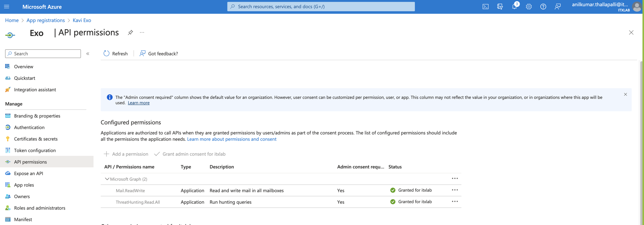Click the ThreatHunting.Read.All permission name
Image resolution: width=644 pixels, height=225 pixels.
click(138, 202)
